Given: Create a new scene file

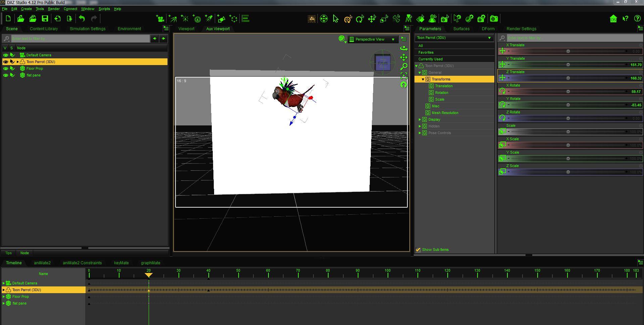Looking at the screenshot, I should (x=8, y=19).
